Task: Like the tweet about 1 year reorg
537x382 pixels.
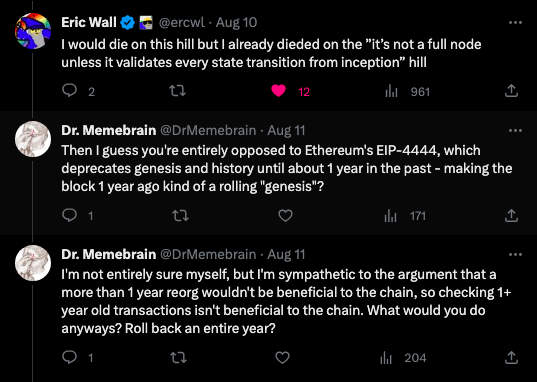Action: [x=283, y=358]
